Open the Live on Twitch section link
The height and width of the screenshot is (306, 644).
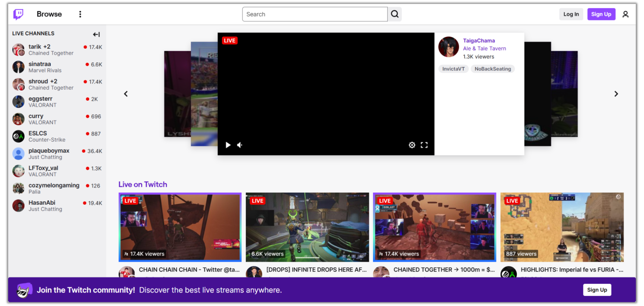pyautogui.click(x=143, y=184)
